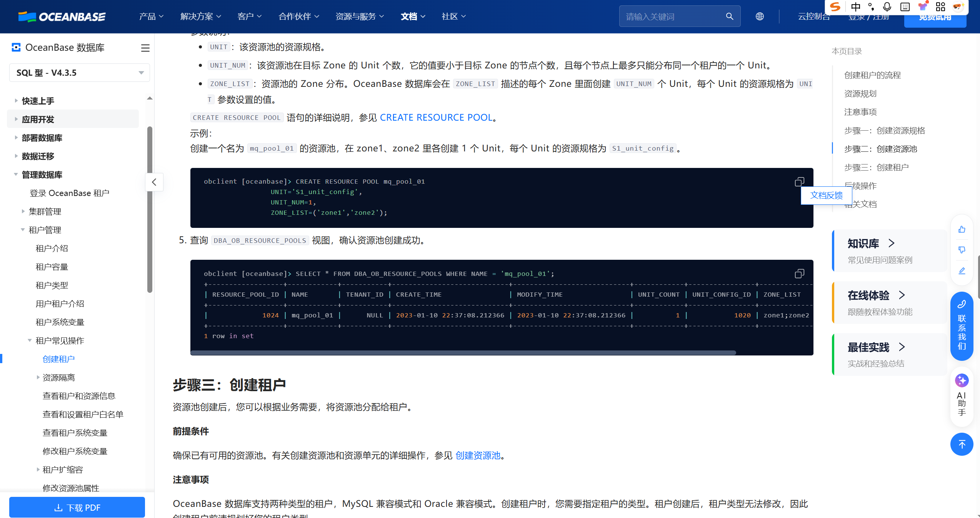This screenshot has height=518, width=980.
Task: Open the 知识库 card
Action: tap(889, 251)
